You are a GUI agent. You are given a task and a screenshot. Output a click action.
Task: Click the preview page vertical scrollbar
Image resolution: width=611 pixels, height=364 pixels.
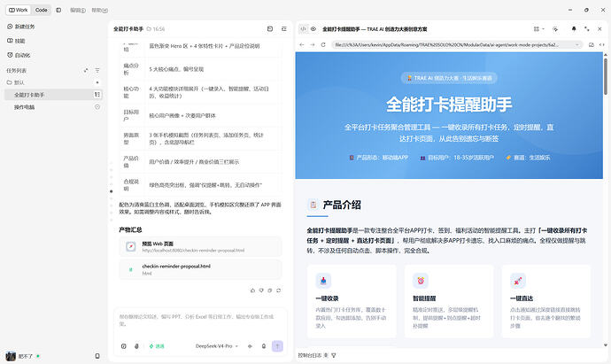(606, 76)
